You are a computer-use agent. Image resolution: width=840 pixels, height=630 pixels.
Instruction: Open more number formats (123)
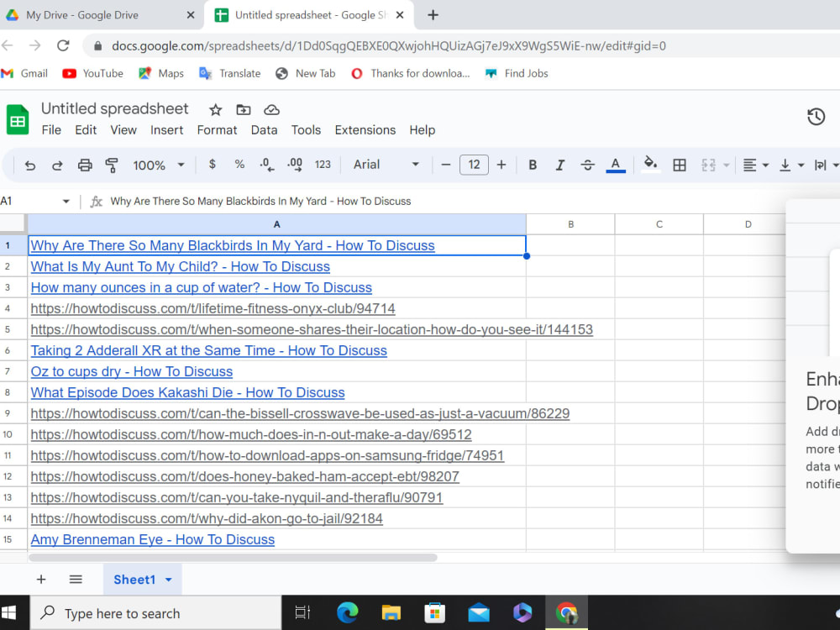click(x=323, y=165)
